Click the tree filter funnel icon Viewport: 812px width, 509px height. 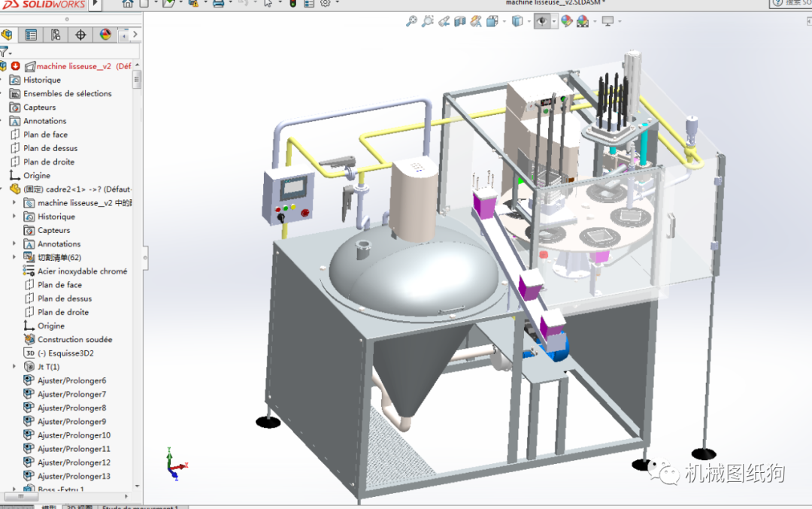click(x=5, y=51)
